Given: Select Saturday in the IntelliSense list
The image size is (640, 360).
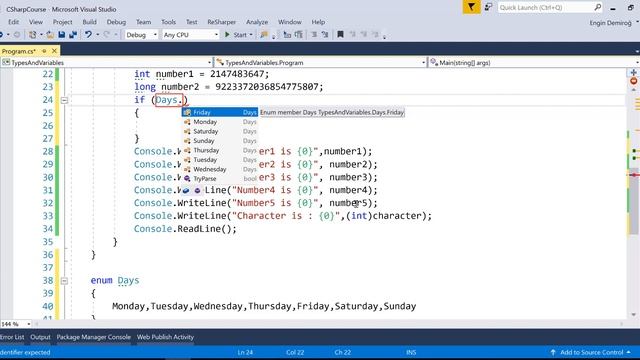Looking at the screenshot, I should 220,131.
